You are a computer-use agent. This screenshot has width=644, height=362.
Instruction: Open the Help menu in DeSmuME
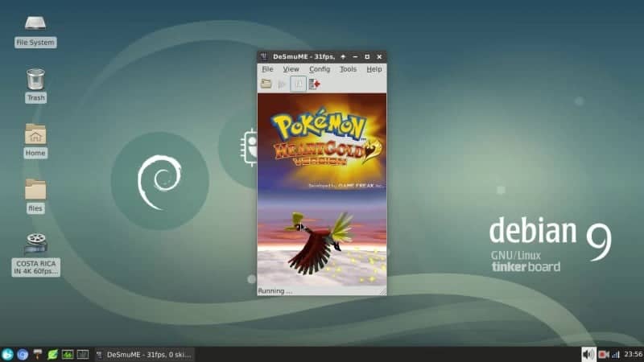(x=374, y=69)
